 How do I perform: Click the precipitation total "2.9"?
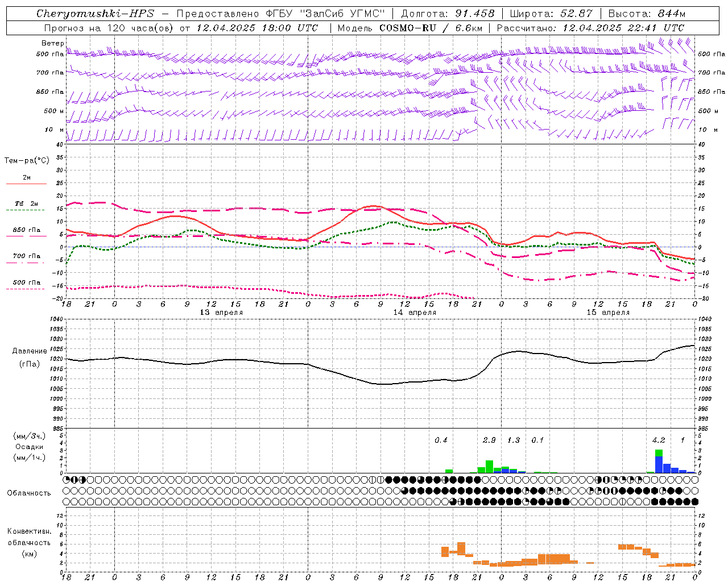(489, 440)
